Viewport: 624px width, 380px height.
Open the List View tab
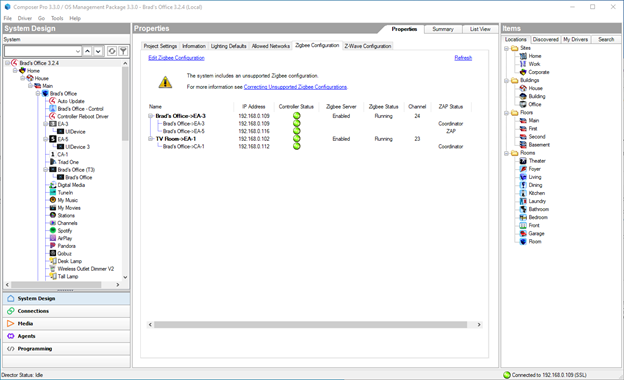(x=480, y=29)
